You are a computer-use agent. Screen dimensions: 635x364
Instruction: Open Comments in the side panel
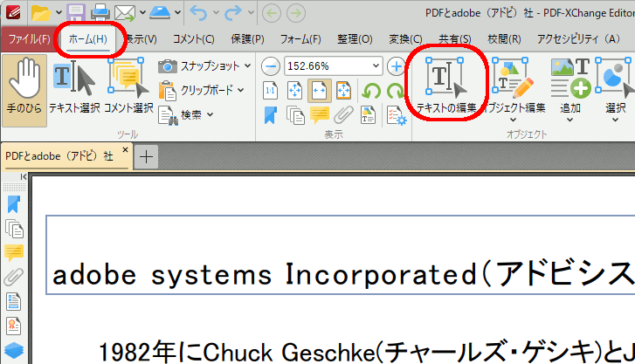click(x=14, y=253)
